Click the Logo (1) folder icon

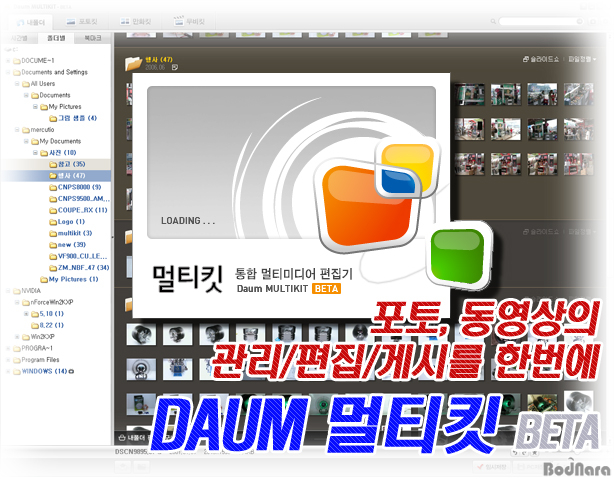coord(51,222)
